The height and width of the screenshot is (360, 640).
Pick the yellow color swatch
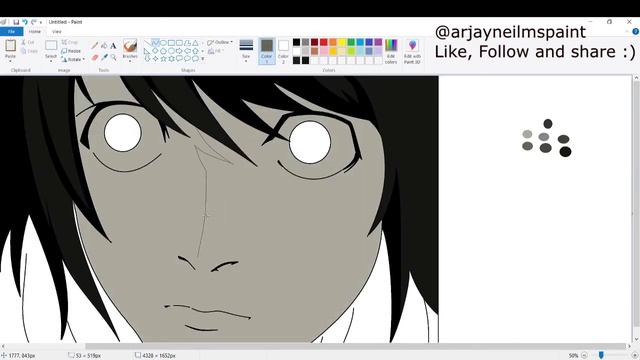pyautogui.click(x=342, y=42)
